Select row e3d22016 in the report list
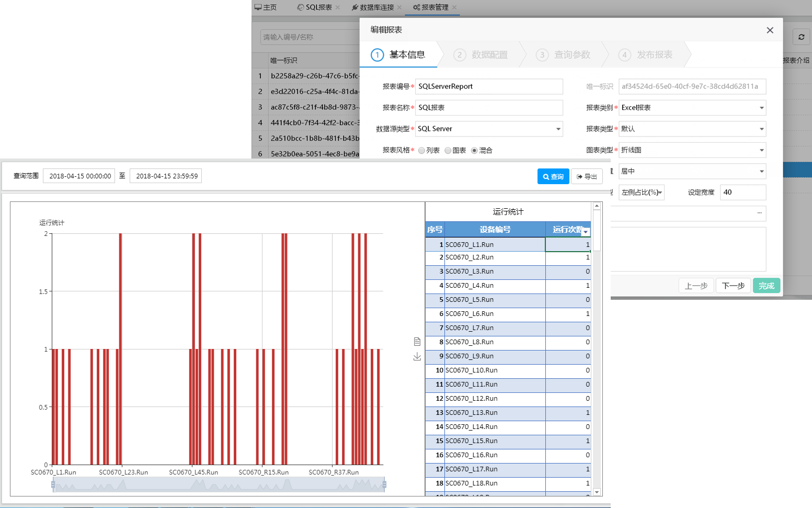 (x=306, y=92)
